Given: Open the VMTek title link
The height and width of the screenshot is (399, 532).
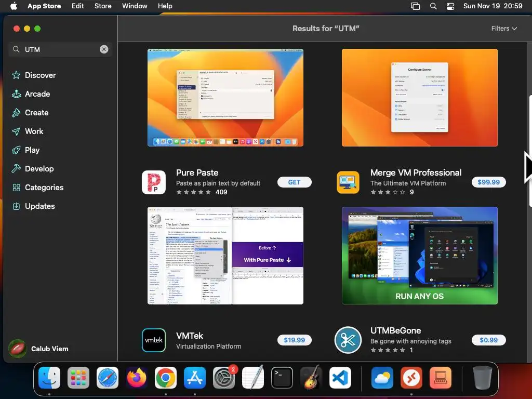Looking at the screenshot, I should [x=190, y=336].
